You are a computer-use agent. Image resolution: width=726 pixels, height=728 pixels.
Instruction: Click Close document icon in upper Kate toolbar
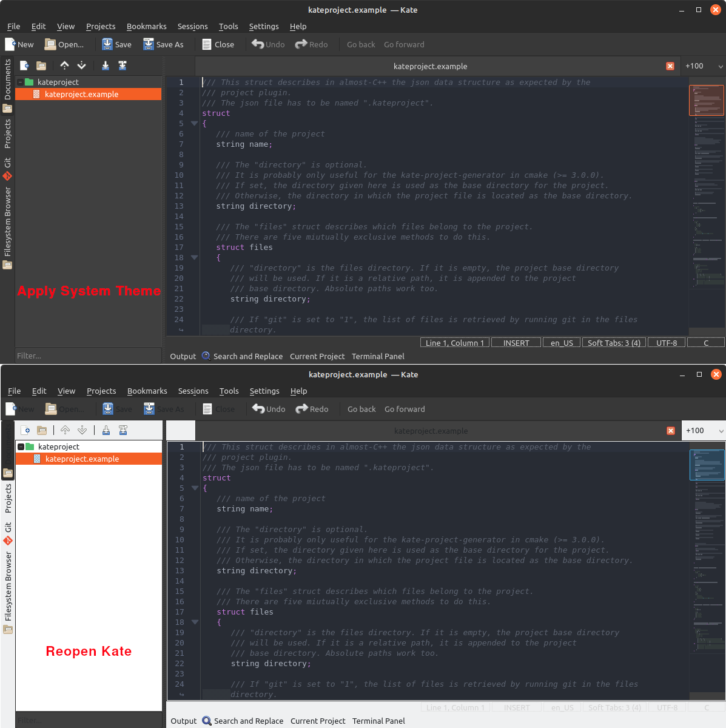[207, 44]
